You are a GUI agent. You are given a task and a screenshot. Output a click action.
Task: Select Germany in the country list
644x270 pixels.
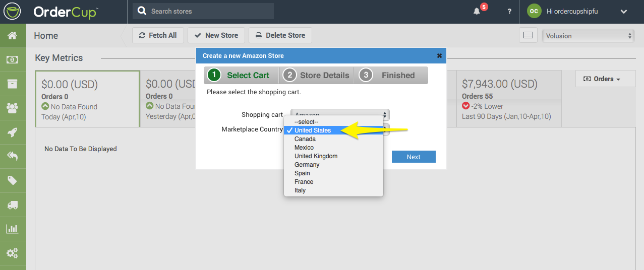pos(334,165)
